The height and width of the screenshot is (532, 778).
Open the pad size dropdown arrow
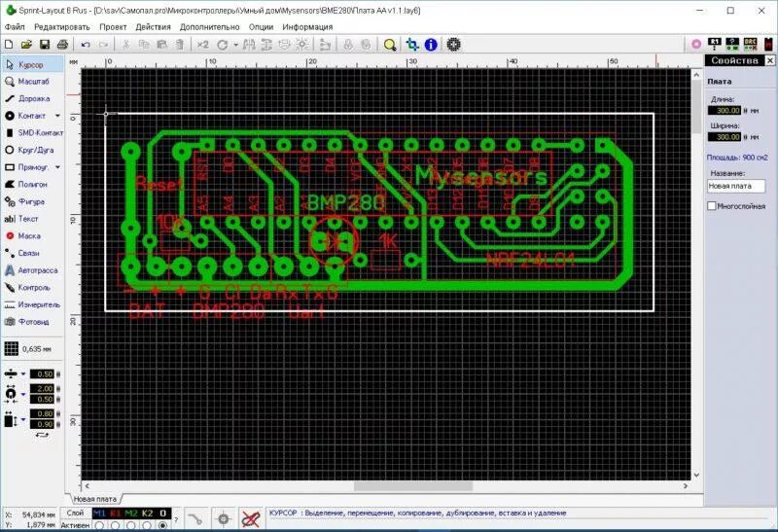pyautogui.click(x=22, y=394)
